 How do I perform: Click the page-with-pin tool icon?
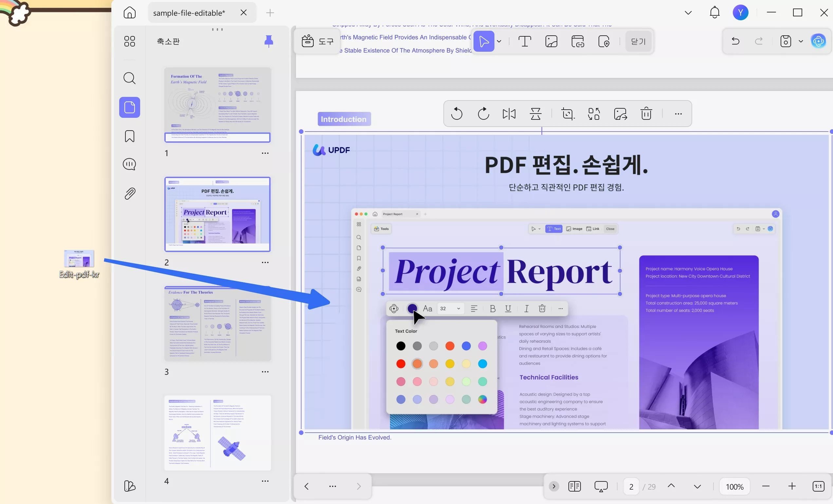coord(604,41)
